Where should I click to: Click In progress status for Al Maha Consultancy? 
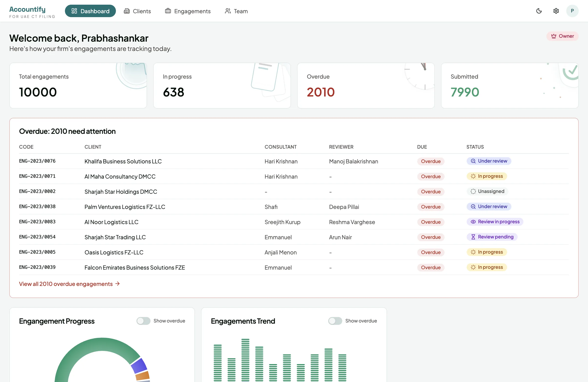click(487, 176)
